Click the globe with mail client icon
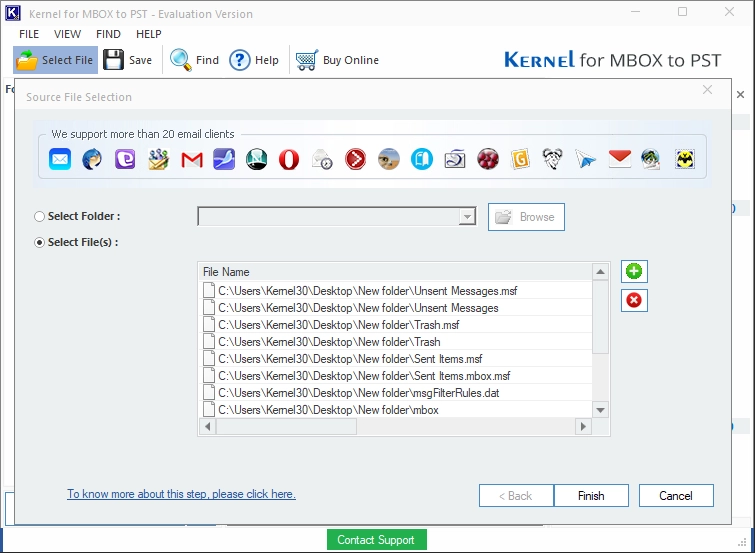Viewport: 755px width, 553px height. pos(651,159)
